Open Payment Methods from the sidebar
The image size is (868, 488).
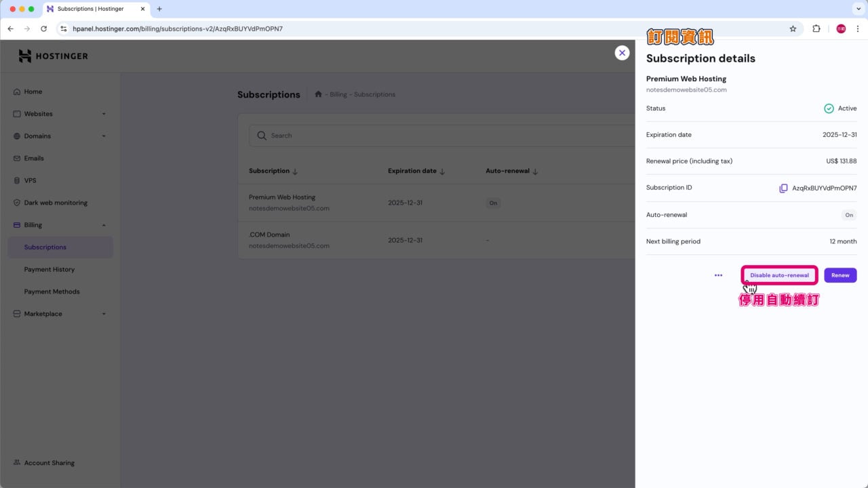pos(52,291)
